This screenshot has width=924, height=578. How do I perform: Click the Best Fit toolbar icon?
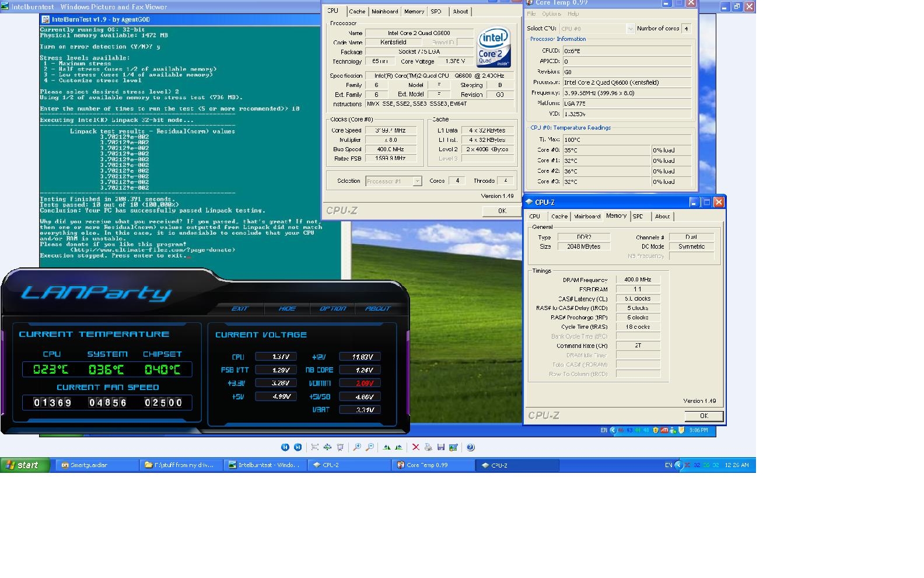315,447
